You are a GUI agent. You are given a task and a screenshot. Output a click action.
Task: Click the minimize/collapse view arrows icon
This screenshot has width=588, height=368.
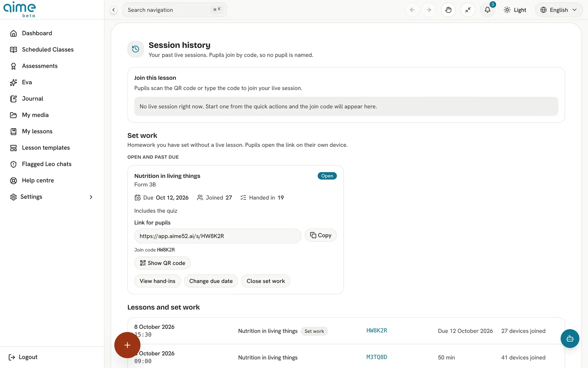[x=468, y=10]
